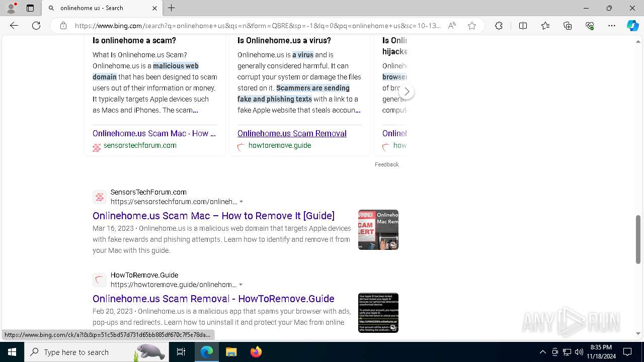Click 'Is onlinehome a scam?' heading
Screen dimensions: 644x362
[134, 40]
